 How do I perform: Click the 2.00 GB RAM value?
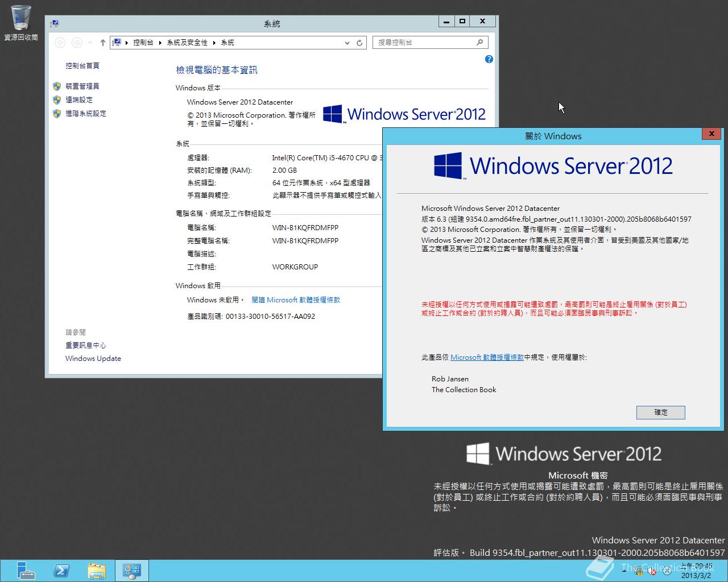(x=284, y=171)
